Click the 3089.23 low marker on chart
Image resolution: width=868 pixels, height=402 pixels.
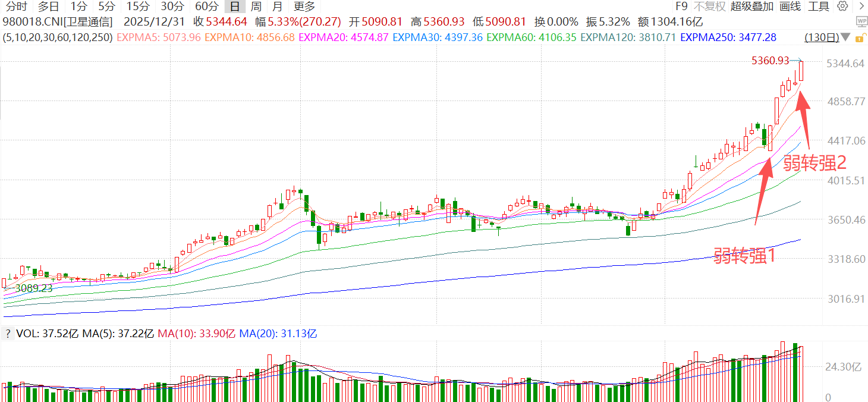(33, 288)
